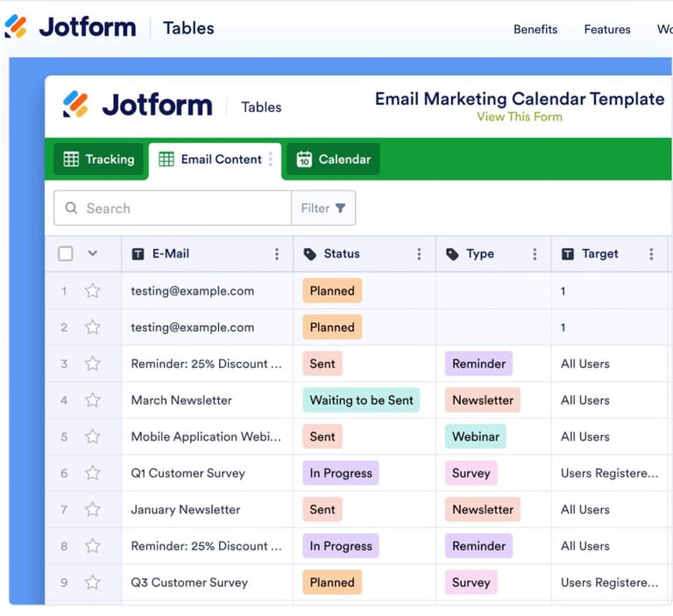Open Email Content tab options dots

coord(271,159)
